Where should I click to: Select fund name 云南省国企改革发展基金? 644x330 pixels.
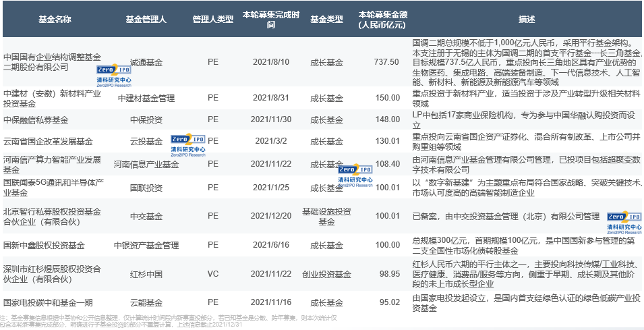[x=48, y=141]
